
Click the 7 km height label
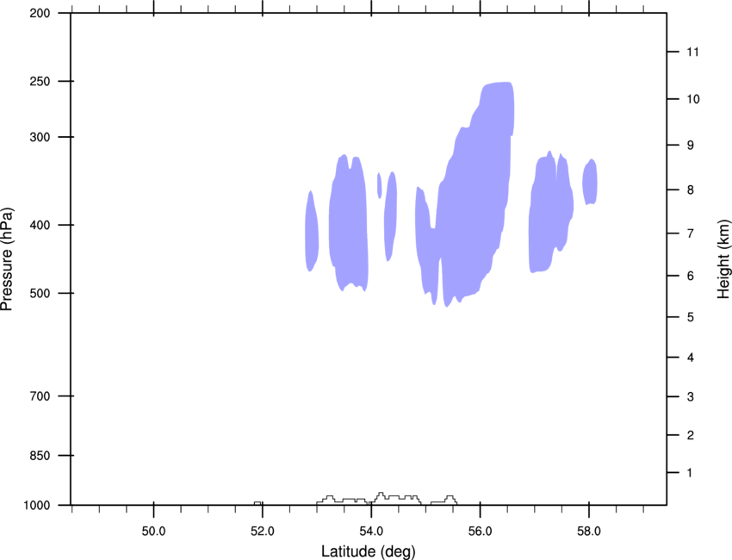click(690, 233)
